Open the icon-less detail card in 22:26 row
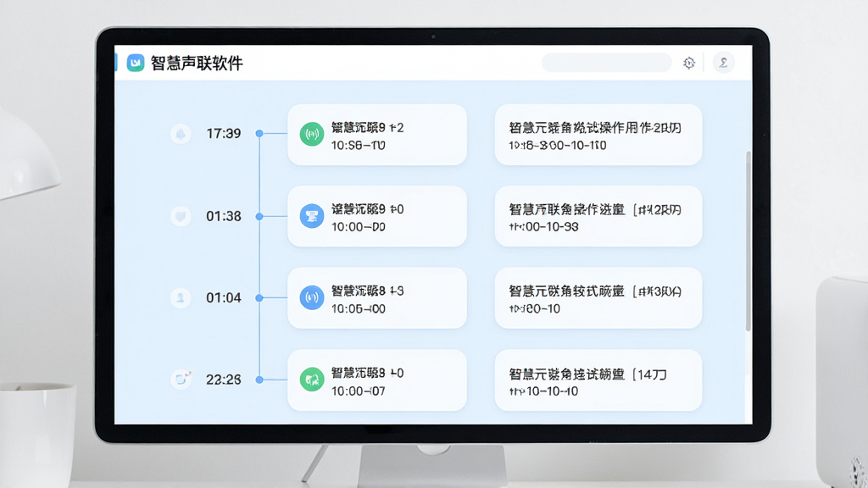Screen dimensions: 868x488 click(598, 380)
